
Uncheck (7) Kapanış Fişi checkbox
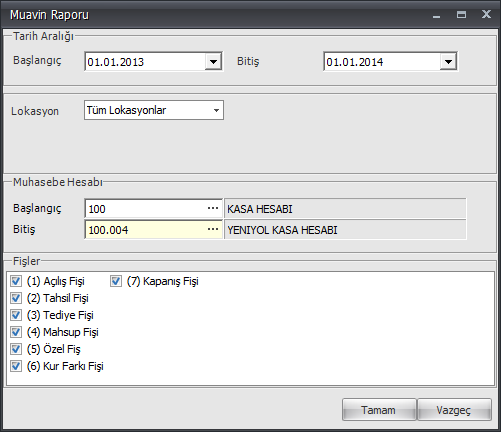[x=116, y=281]
